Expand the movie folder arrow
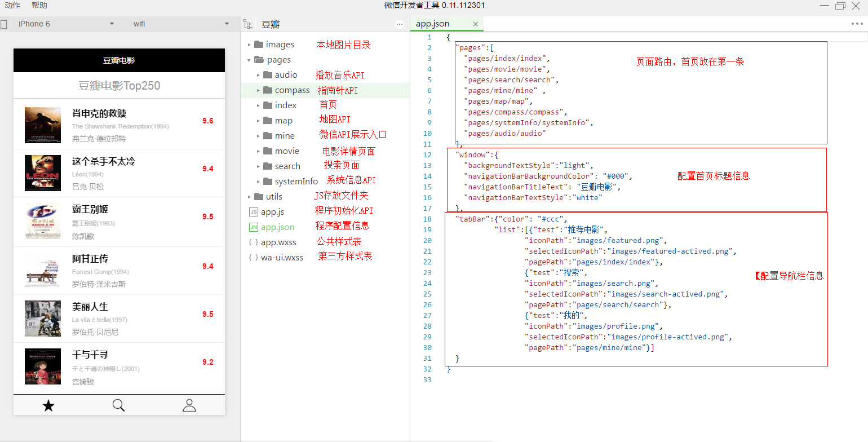868x442 pixels. click(258, 151)
